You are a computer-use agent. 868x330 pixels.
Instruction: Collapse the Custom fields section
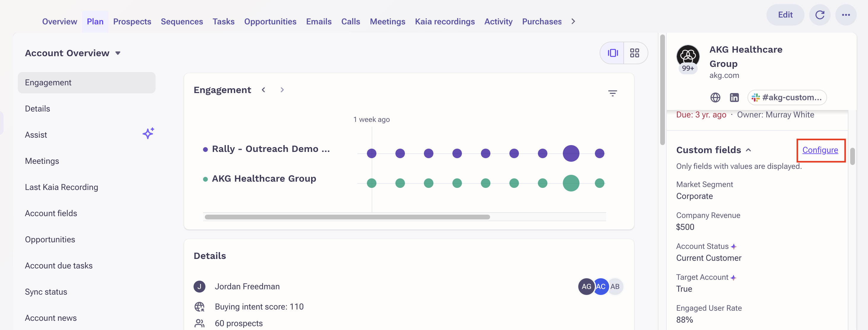pyautogui.click(x=748, y=150)
